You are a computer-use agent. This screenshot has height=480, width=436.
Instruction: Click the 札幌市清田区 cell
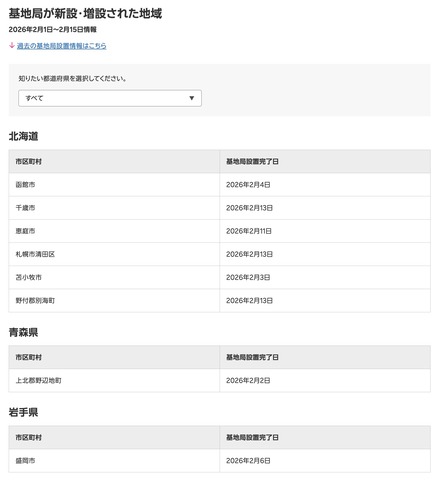tap(114, 254)
